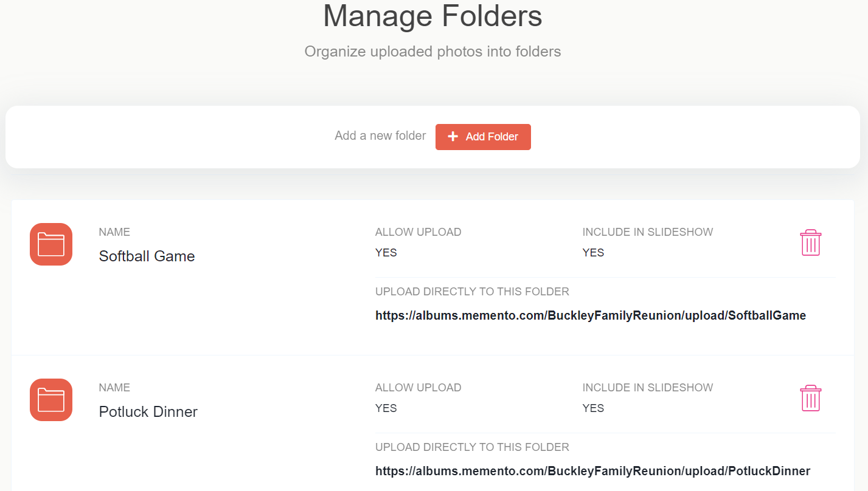
Task: Toggle Include in Slideshow YES for Potluck Dinner
Action: (x=593, y=408)
